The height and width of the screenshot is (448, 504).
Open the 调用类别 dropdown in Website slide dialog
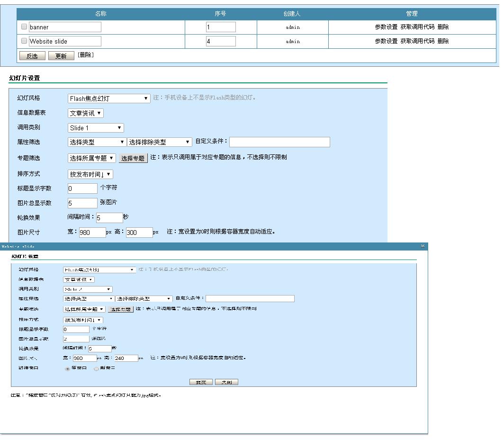coord(88,289)
